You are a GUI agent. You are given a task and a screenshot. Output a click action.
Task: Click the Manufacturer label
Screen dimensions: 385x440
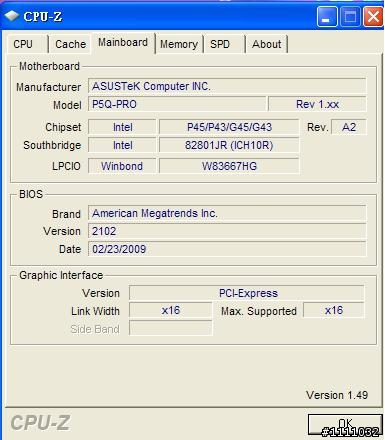(48, 87)
